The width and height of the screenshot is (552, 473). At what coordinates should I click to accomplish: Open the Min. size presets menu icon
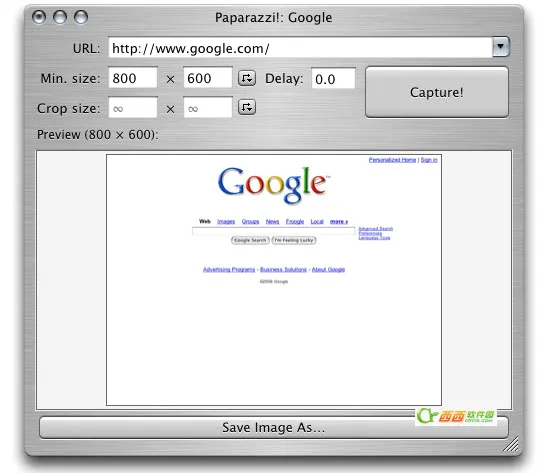click(247, 78)
